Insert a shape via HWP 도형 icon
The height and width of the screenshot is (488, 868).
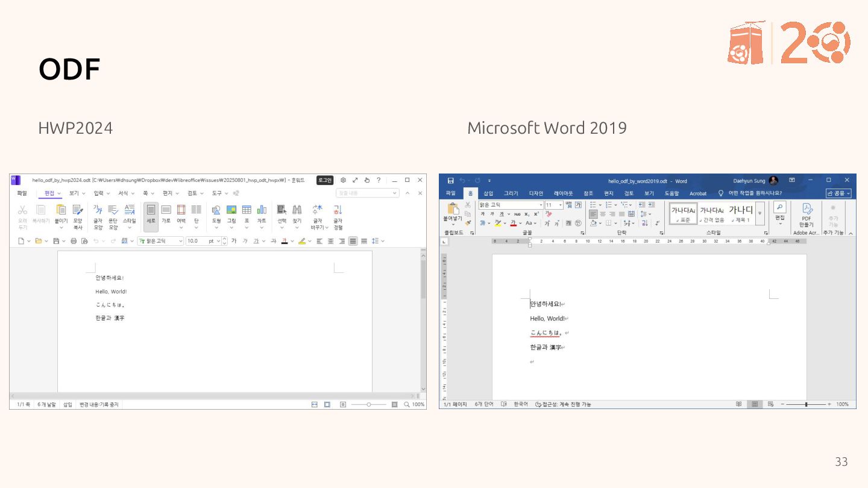point(216,210)
